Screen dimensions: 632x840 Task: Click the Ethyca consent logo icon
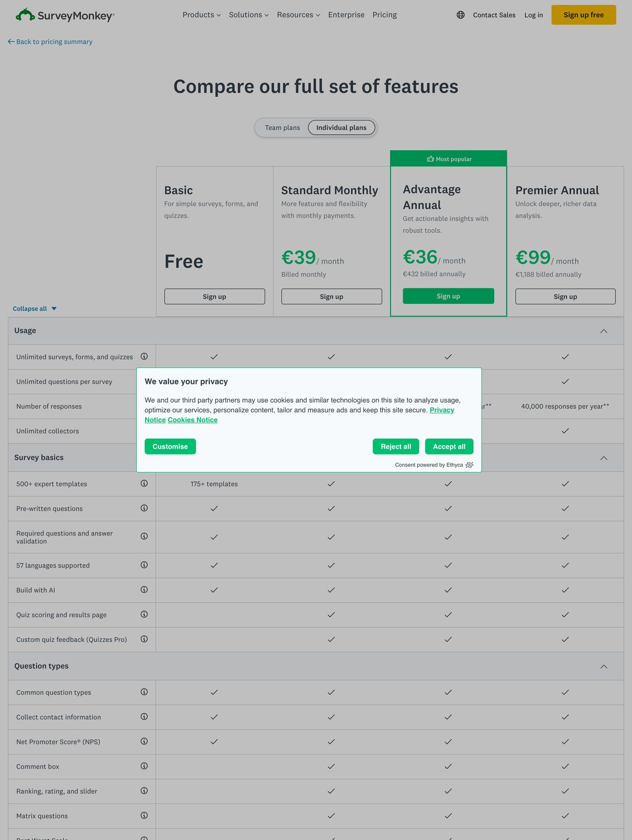tap(470, 465)
